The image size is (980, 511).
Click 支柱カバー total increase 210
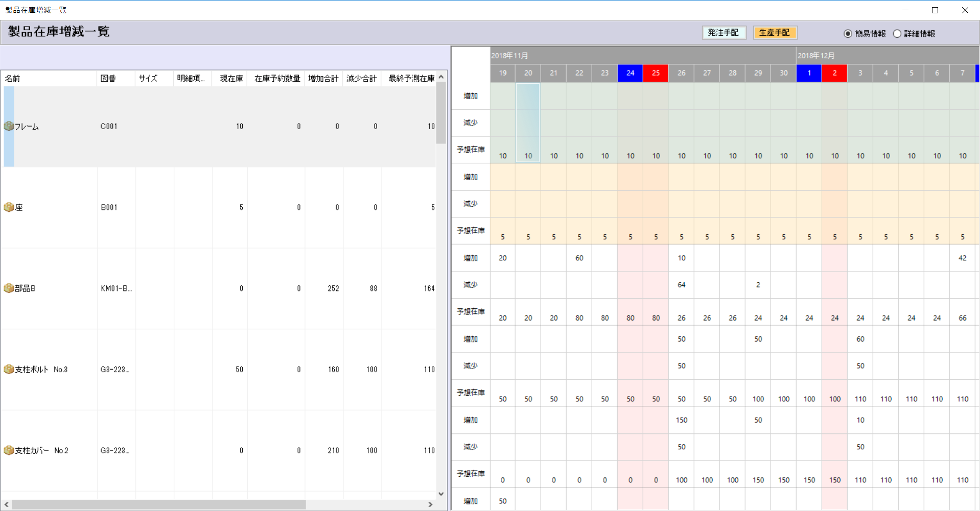tap(333, 450)
